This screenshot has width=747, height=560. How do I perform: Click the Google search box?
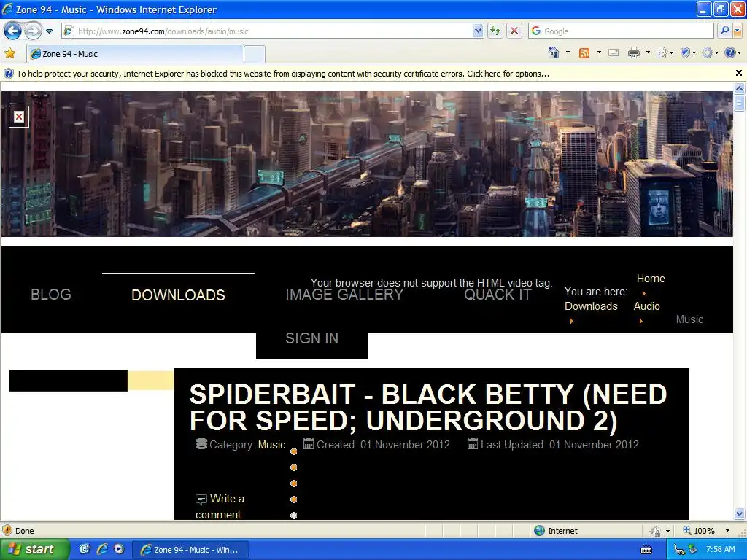click(x=621, y=31)
